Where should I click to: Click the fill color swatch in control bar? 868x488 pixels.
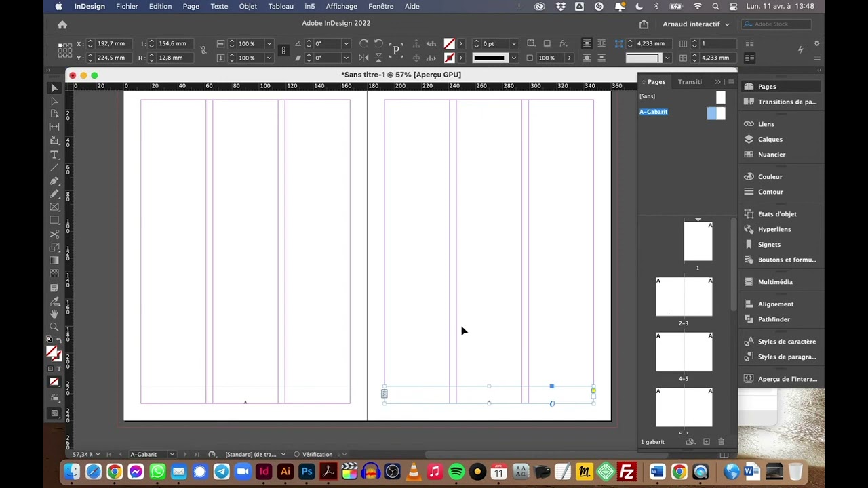click(449, 43)
